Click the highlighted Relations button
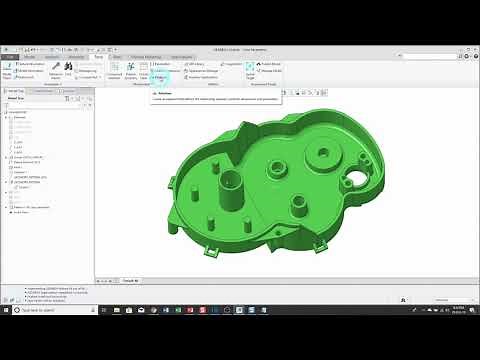The image size is (480, 360). click(159, 77)
